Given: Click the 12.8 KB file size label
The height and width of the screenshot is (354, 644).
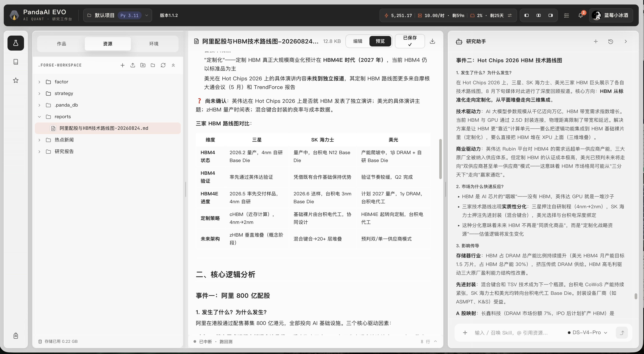Looking at the screenshot, I should tap(332, 41).
